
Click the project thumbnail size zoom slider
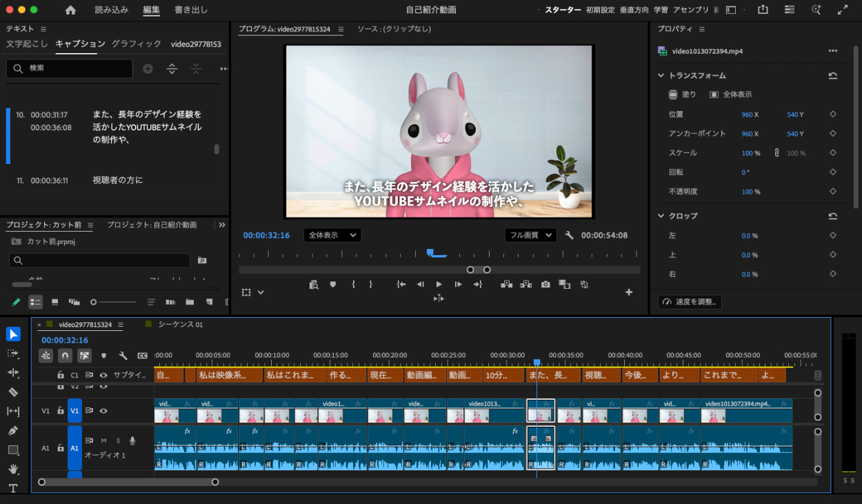(x=94, y=302)
